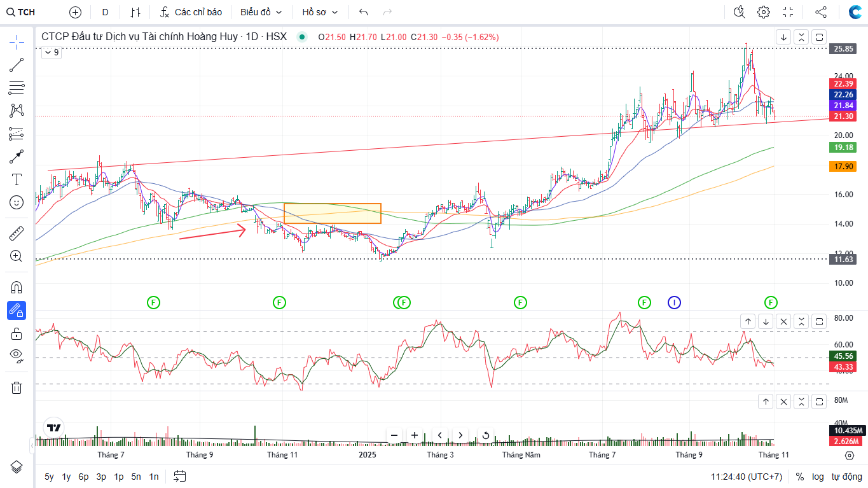Click the F event marker near Tháng 11
868x488 pixels.
(279, 302)
